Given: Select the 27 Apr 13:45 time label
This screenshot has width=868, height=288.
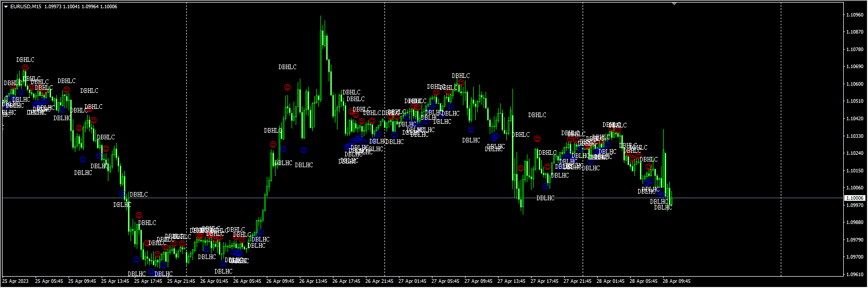Looking at the screenshot, I should coord(511,281).
